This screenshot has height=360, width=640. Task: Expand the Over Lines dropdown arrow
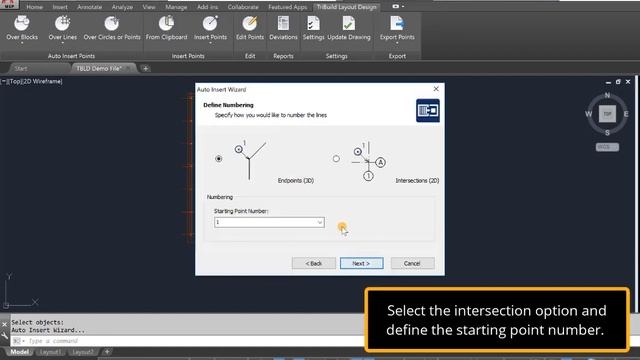(62, 42)
